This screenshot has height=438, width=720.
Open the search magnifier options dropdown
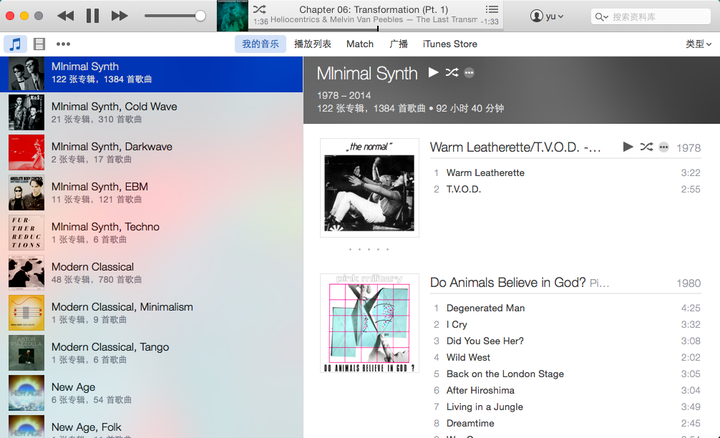click(602, 17)
